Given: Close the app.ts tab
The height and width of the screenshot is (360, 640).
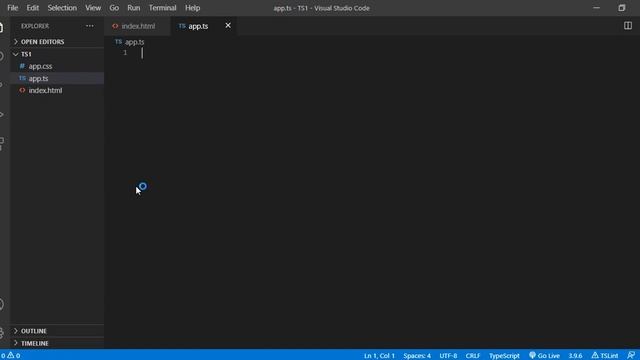Looking at the screenshot, I should click(x=228, y=26).
